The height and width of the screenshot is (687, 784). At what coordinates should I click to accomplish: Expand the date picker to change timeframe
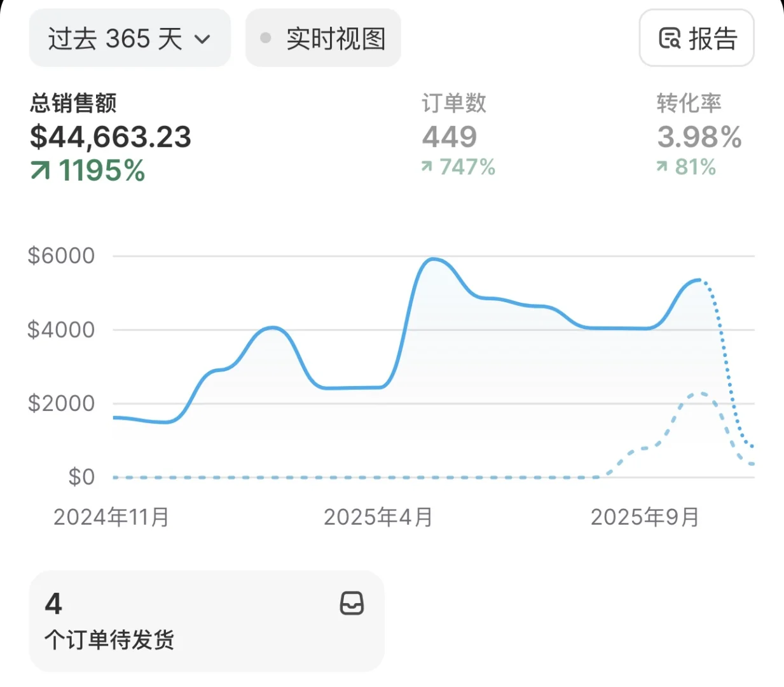(x=130, y=38)
